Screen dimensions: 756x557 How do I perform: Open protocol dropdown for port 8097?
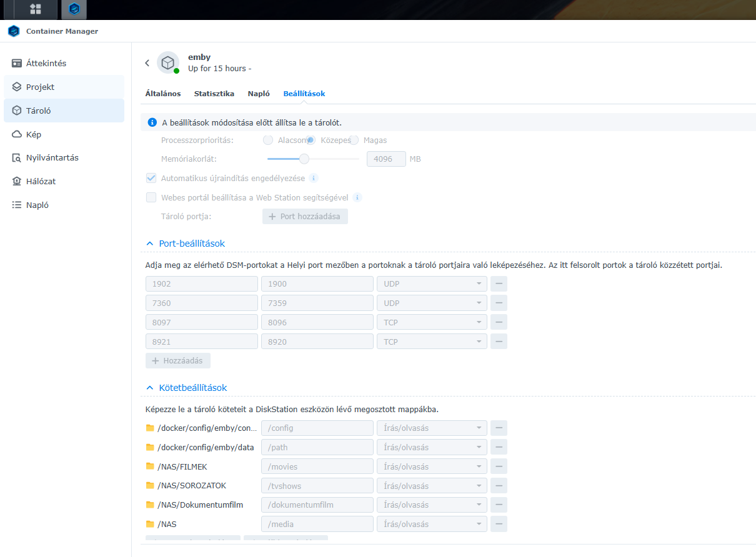(432, 323)
